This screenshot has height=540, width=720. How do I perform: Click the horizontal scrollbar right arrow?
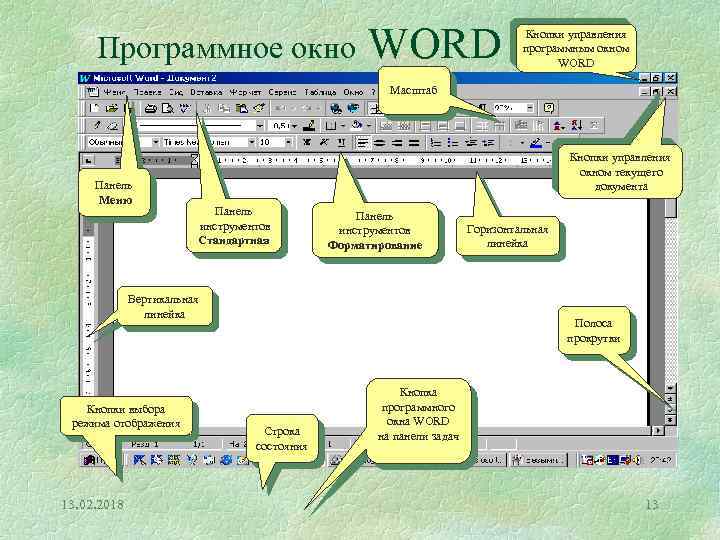coord(659,430)
